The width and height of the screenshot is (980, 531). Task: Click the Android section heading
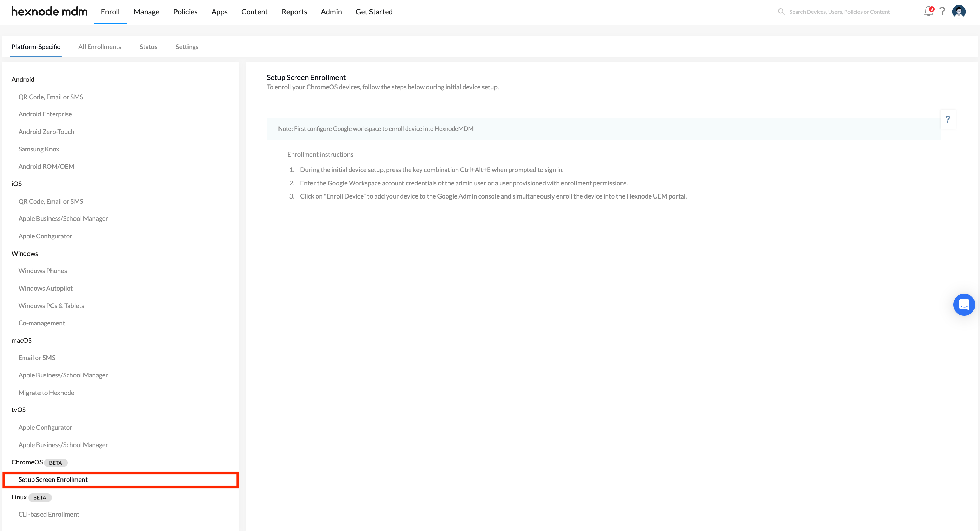click(x=23, y=79)
